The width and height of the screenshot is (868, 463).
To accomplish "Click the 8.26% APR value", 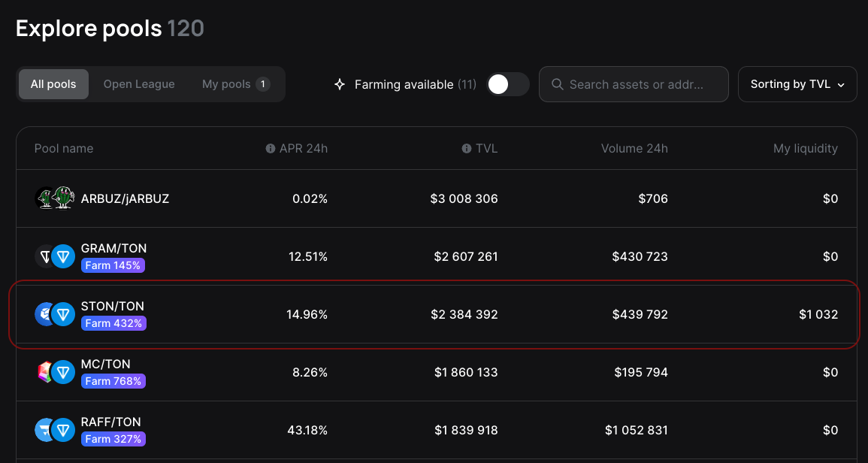I will click(x=310, y=372).
